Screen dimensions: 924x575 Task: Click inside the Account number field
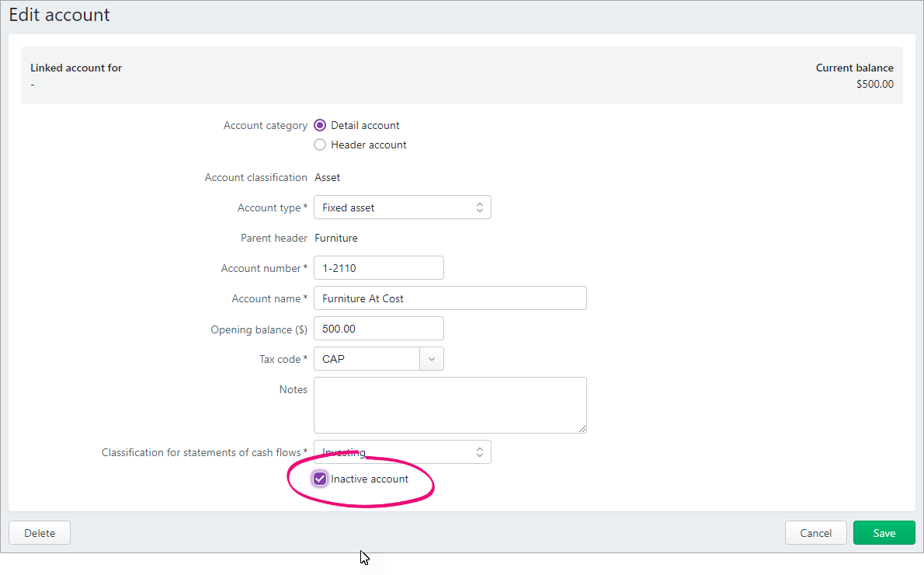click(378, 267)
